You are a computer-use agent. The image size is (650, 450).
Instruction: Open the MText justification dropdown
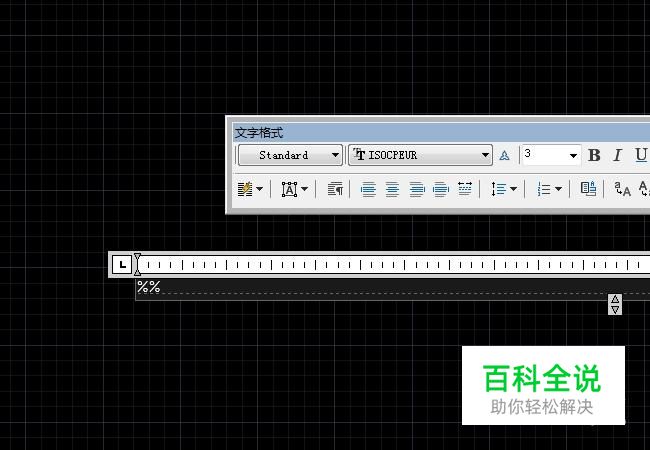click(294, 189)
